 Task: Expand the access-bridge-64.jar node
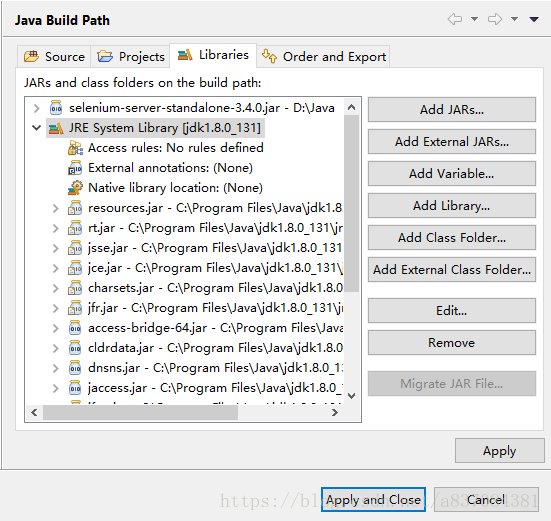pyautogui.click(x=56, y=328)
